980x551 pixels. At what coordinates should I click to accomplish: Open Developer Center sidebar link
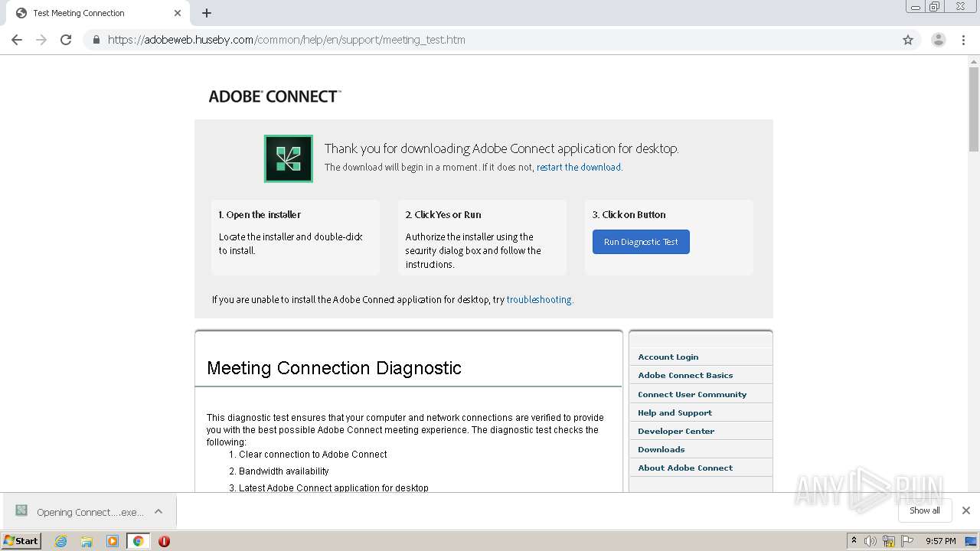tap(676, 431)
